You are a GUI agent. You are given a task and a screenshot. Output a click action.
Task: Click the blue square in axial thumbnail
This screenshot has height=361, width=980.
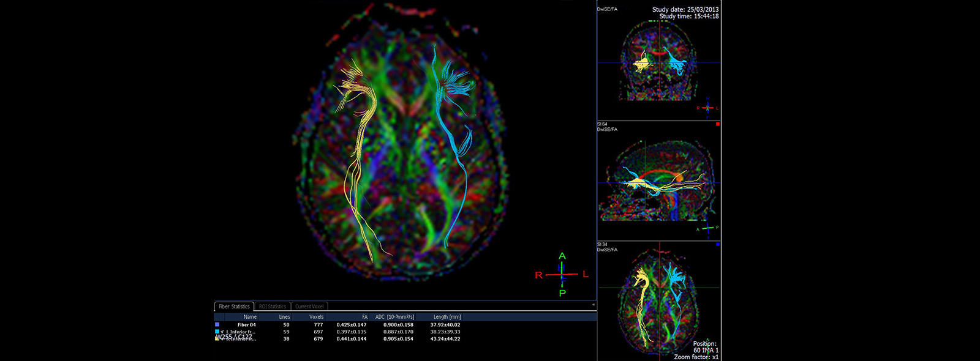coord(717,244)
